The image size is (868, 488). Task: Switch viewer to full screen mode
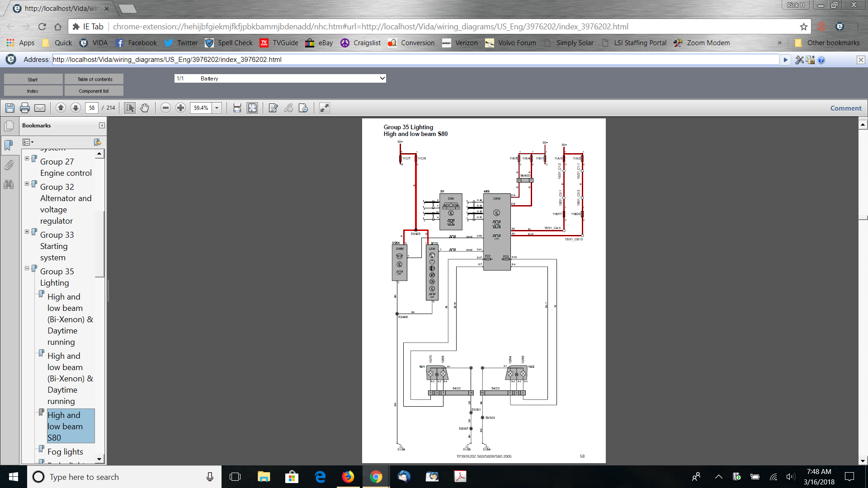point(324,108)
